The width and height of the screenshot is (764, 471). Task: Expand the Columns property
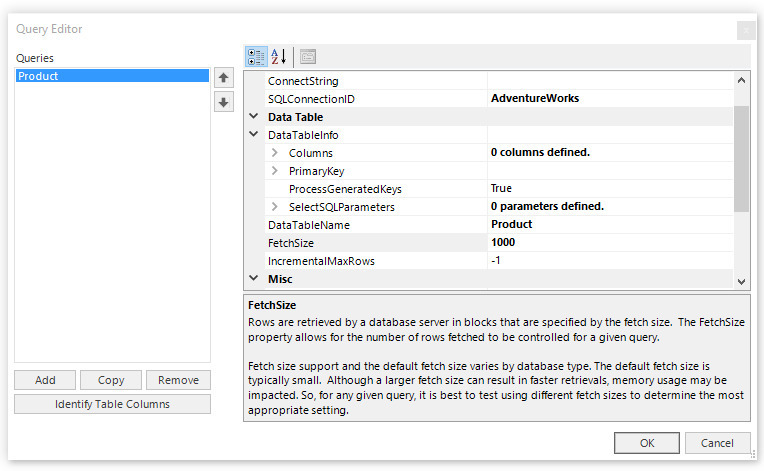(275, 152)
